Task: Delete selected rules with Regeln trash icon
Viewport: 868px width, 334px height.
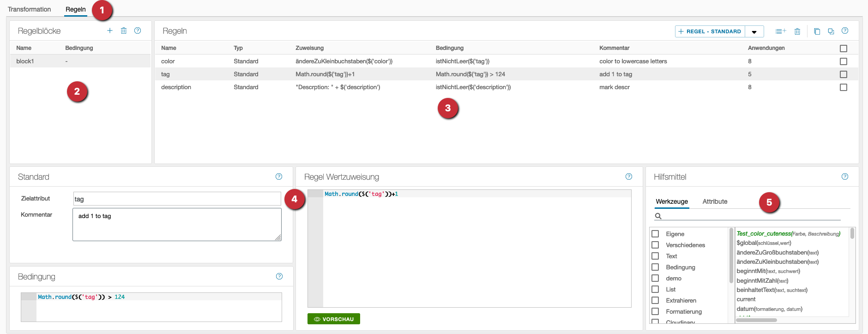Action: [x=797, y=31]
